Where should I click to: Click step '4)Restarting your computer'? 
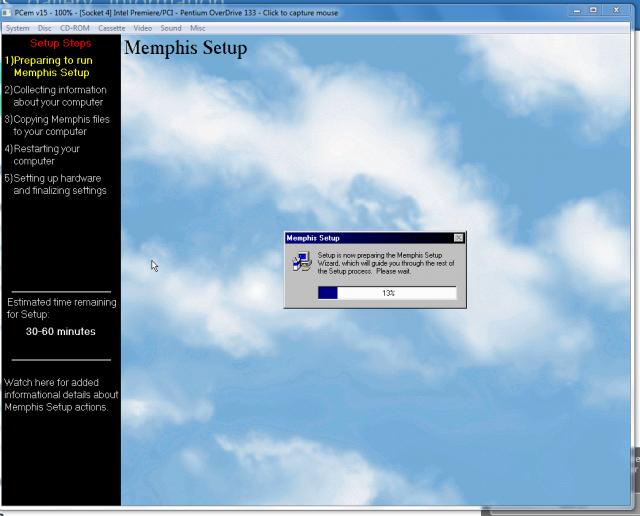point(42,155)
